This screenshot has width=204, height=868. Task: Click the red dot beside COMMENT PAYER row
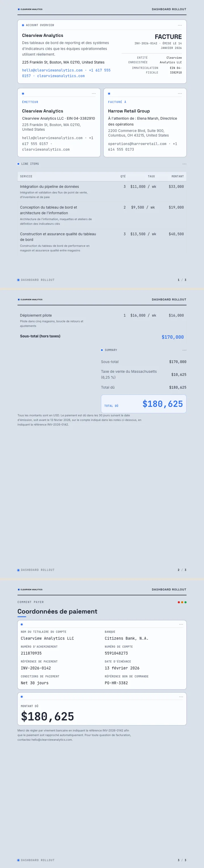(x=179, y=602)
